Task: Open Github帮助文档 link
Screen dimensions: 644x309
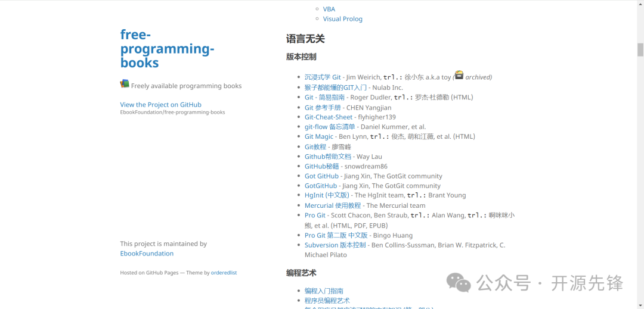Action: 328,157
